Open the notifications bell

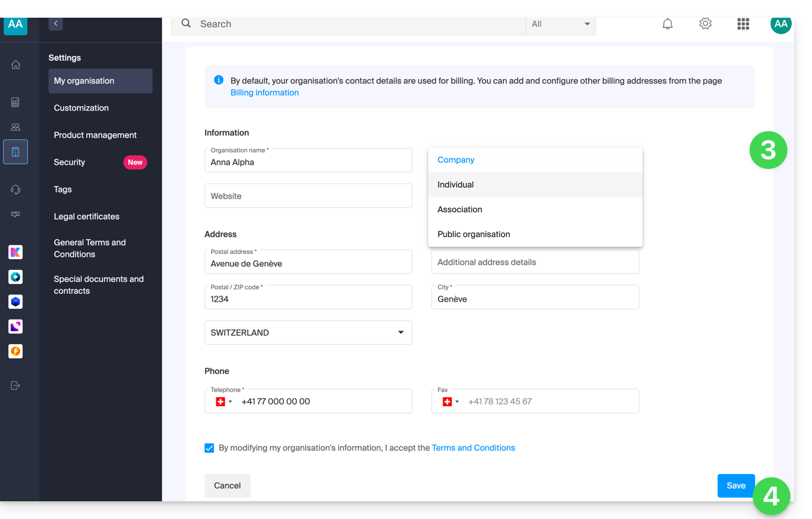(x=667, y=24)
